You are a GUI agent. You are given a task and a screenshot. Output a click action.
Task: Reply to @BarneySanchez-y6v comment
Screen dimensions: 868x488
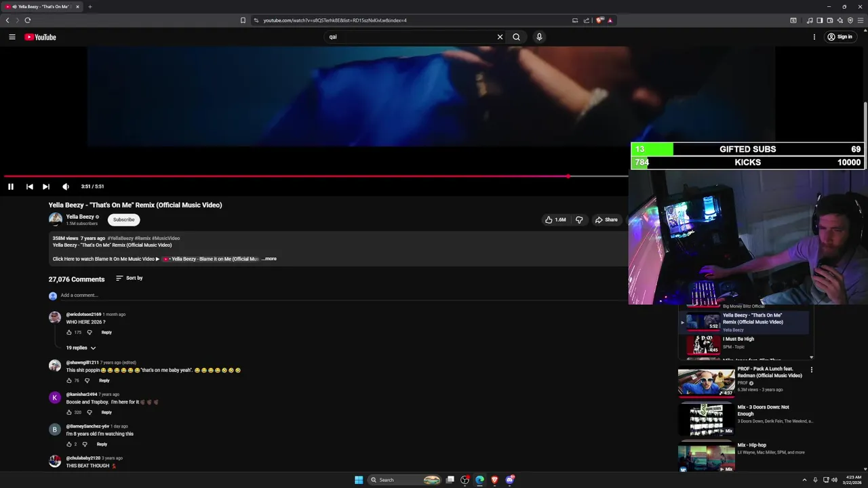coord(102,445)
